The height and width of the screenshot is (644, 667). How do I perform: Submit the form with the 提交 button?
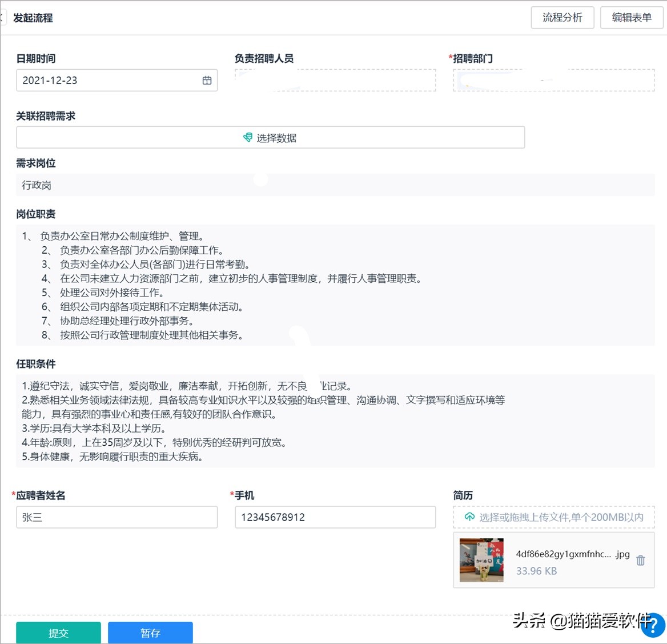pyautogui.click(x=58, y=633)
